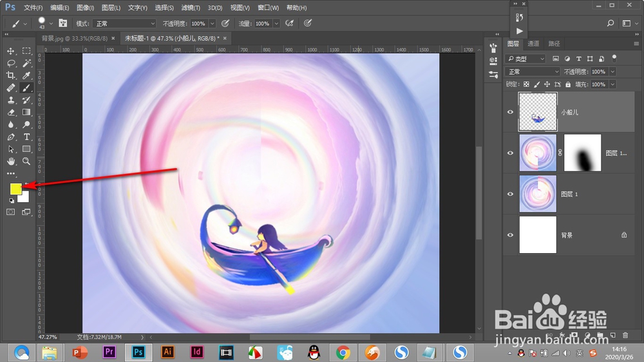Switch to the 背景.jpg document tab

click(x=74, y=38)
